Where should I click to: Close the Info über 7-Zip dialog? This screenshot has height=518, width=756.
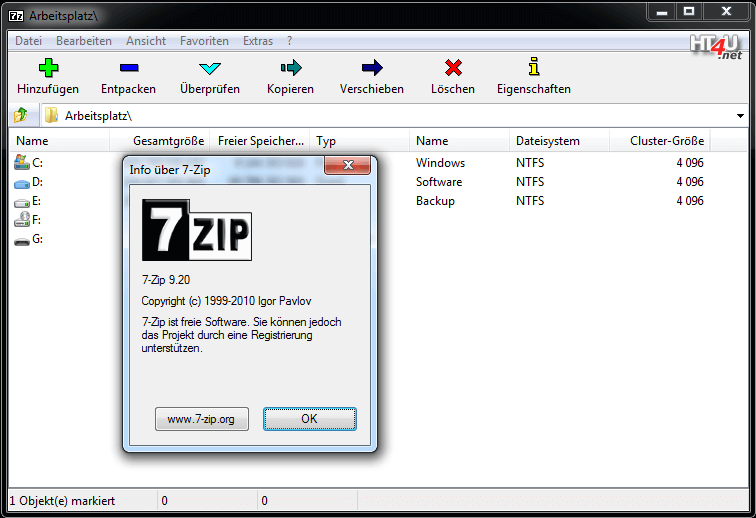348,165
